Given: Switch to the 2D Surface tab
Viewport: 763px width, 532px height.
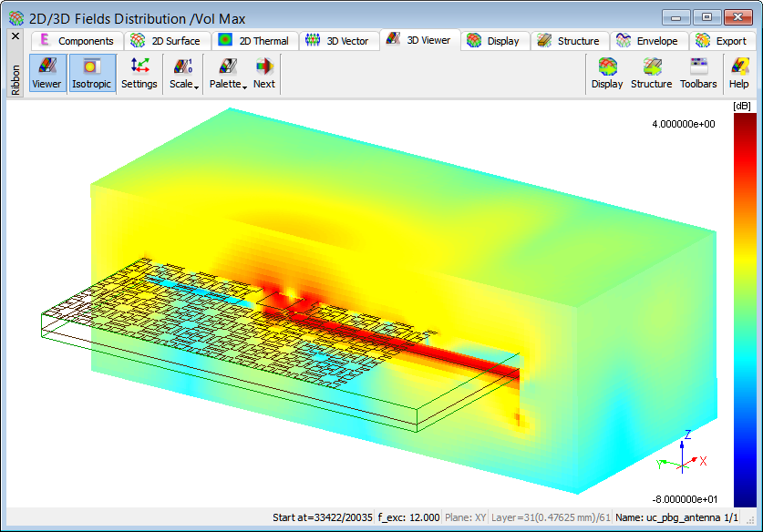Looking at the screenshot, I should pos(166,41).
